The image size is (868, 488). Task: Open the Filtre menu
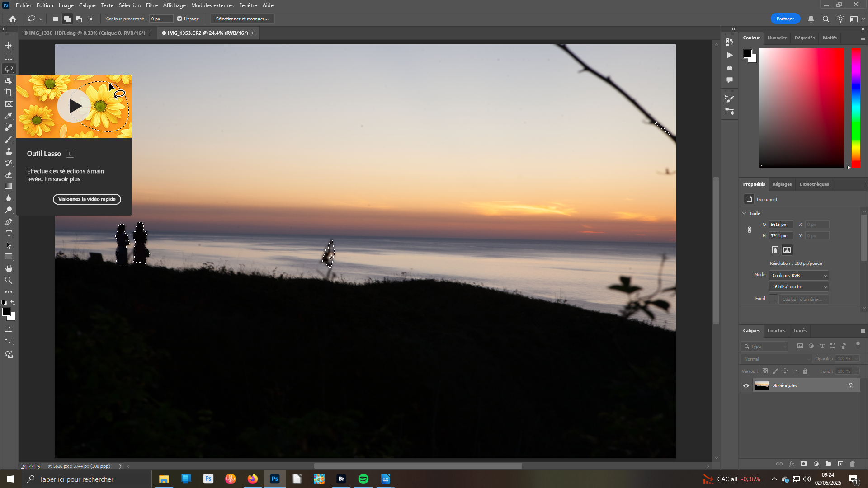151,5
